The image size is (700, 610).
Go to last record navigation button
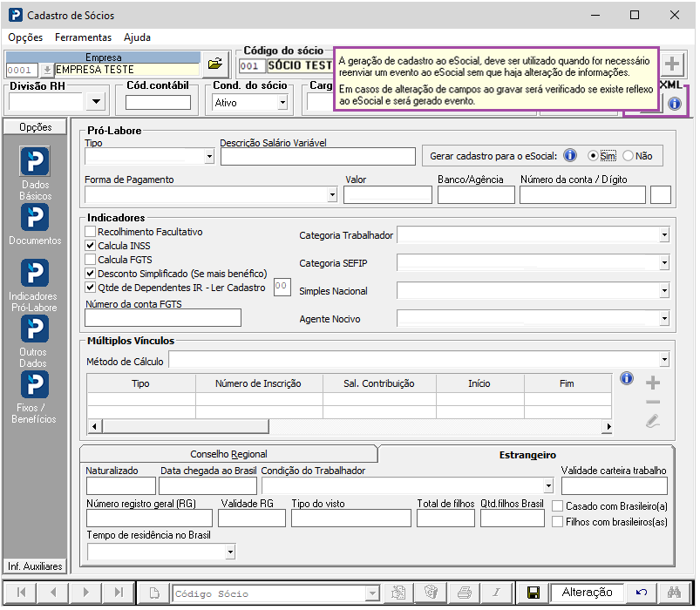coord(119,593)
